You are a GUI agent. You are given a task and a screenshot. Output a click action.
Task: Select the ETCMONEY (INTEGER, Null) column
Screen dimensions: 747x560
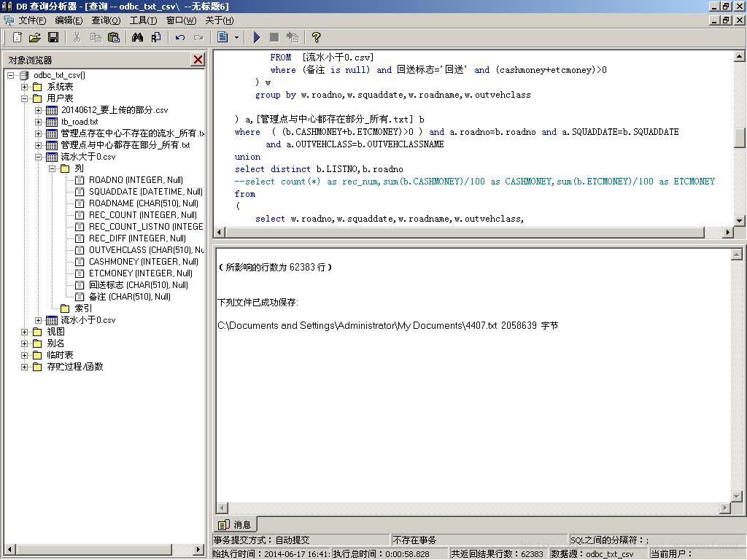(x=141, y=273)
